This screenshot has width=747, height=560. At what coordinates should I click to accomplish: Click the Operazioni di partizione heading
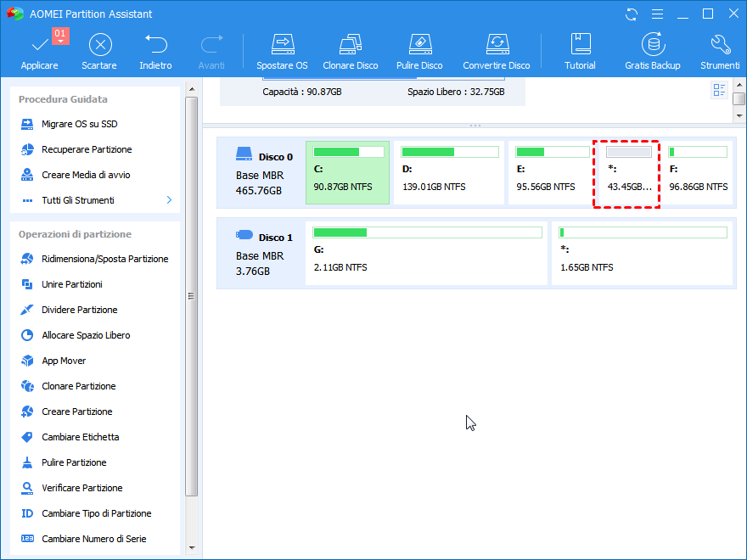point(75,234)
